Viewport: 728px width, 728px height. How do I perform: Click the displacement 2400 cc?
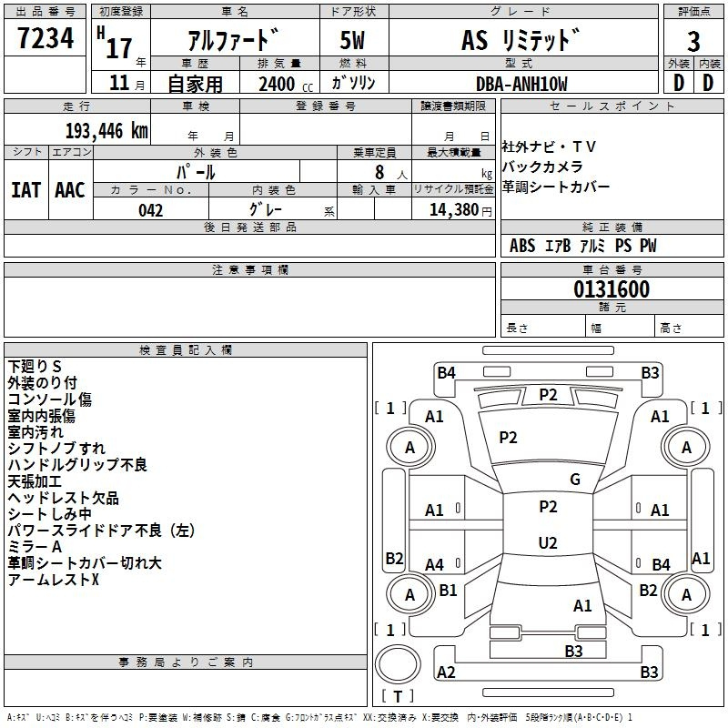click(286, 84)
